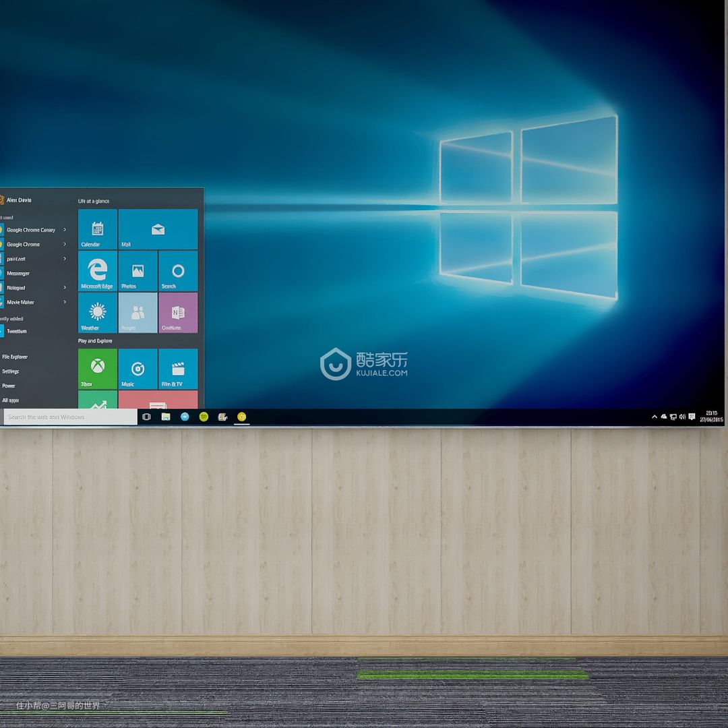The height and width of the screenshot is (728, 728).
Task: Click File Explorer in Start menu
Action: coord(15,357)
